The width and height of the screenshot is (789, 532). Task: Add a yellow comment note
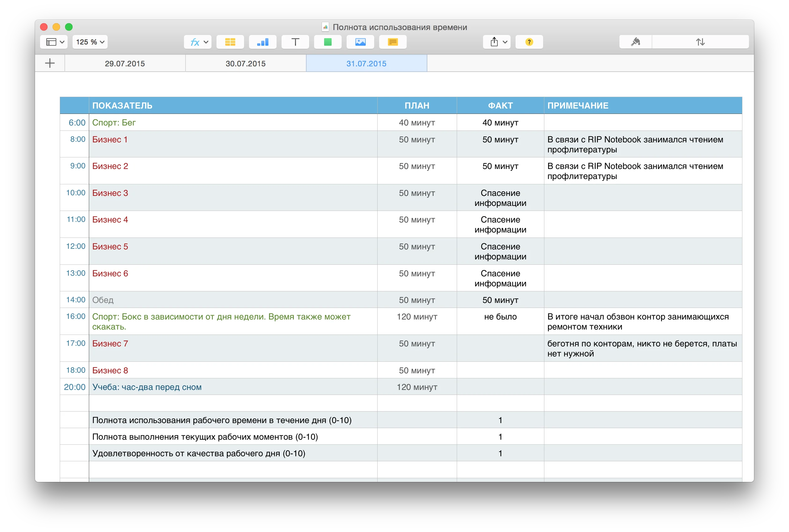click(x=393, y=42)
